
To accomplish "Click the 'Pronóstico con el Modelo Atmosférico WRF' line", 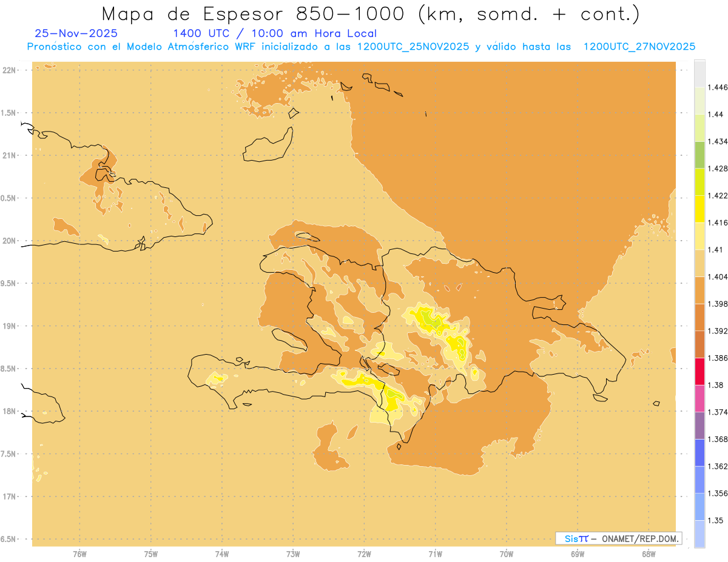I will pyautogui.click(x=361, y=47).
